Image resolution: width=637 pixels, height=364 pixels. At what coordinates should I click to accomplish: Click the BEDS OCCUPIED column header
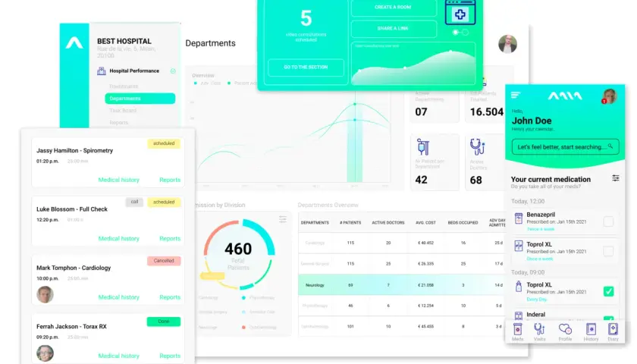pos(463,223)
